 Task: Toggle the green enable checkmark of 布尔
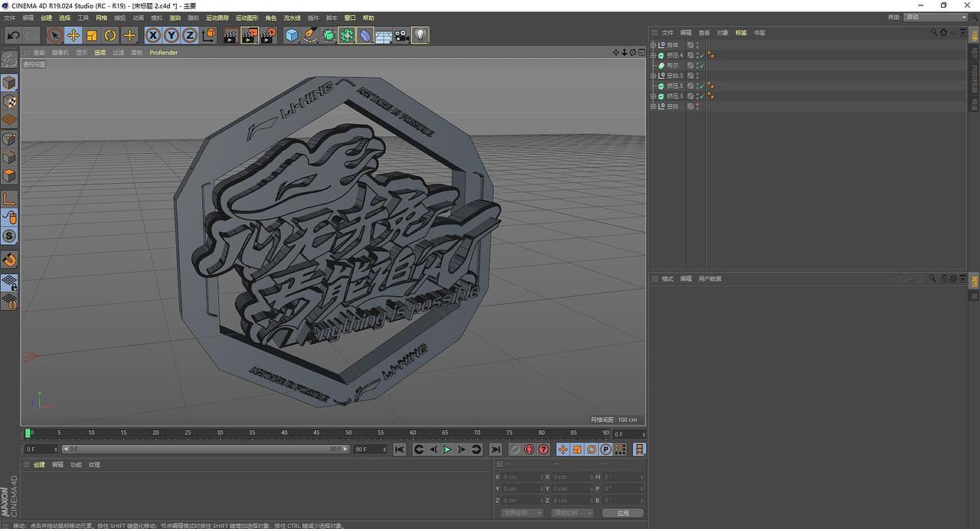[x=701, y=66]
